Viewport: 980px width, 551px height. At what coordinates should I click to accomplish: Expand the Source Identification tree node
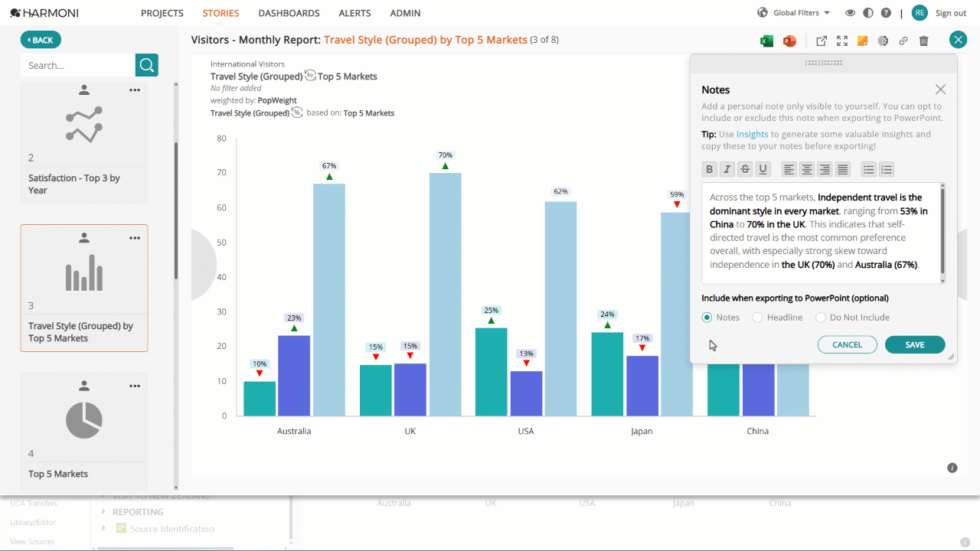pyautogui.click(x=104, y=529)
